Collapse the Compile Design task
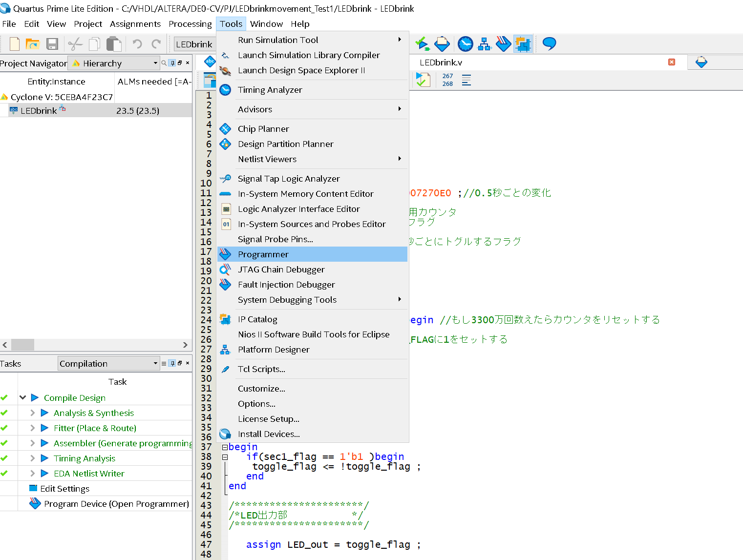Image resolution: width=743 pixels, height=560 pixels. tap(22, 397)
